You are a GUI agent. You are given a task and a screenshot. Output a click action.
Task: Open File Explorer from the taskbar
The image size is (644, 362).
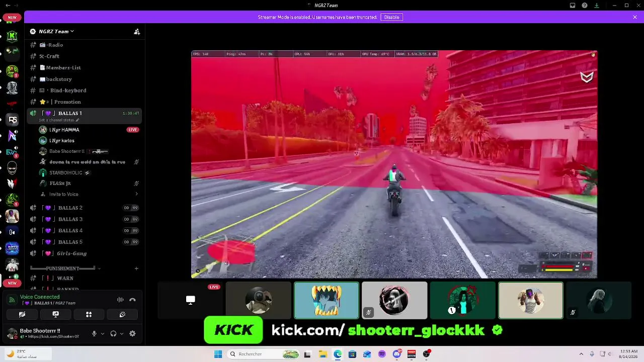[x=323, y=354]
